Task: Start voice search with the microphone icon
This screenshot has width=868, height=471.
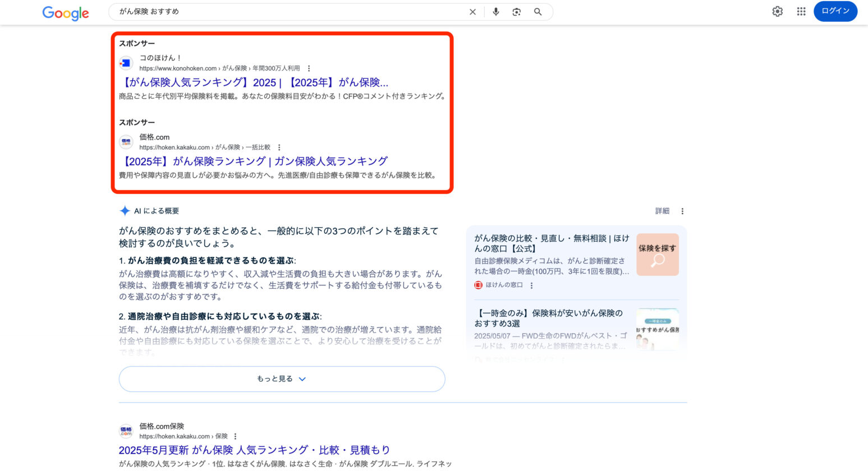Action: tap(495, 12)
